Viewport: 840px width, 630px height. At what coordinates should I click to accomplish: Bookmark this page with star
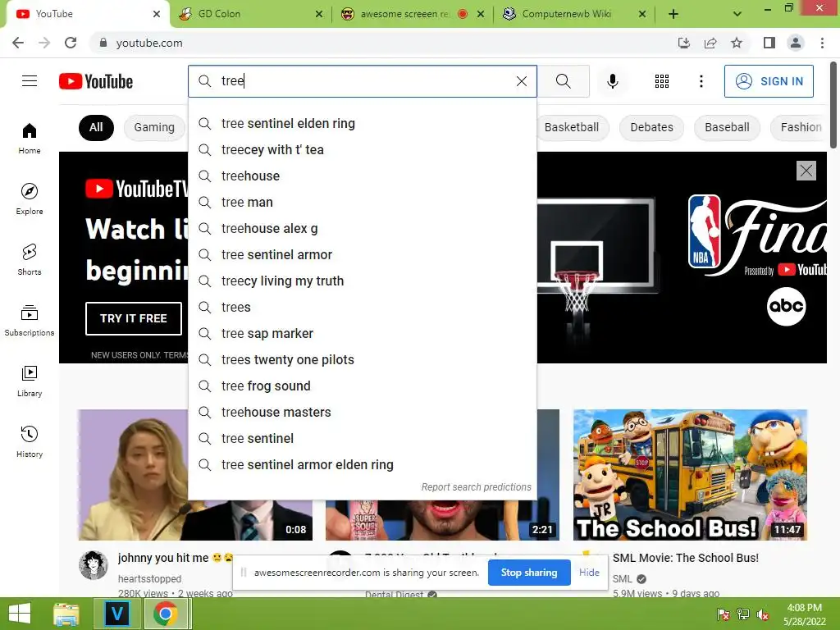pos(737,43)
